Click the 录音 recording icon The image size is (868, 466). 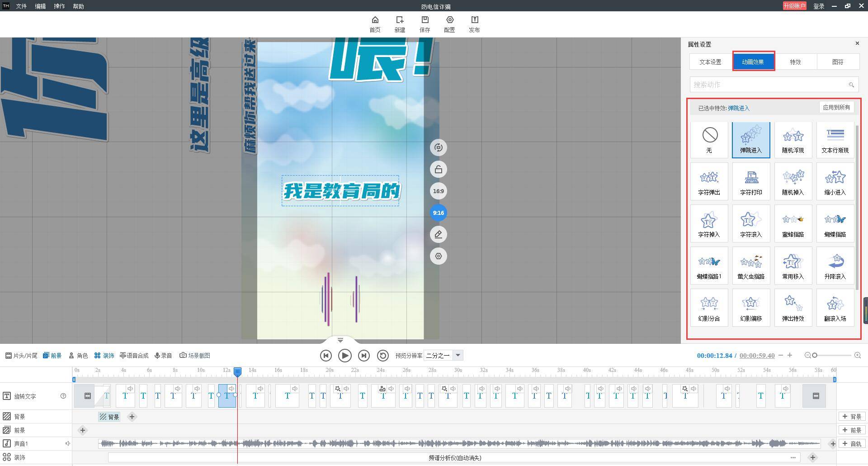[x=163, y=355]
